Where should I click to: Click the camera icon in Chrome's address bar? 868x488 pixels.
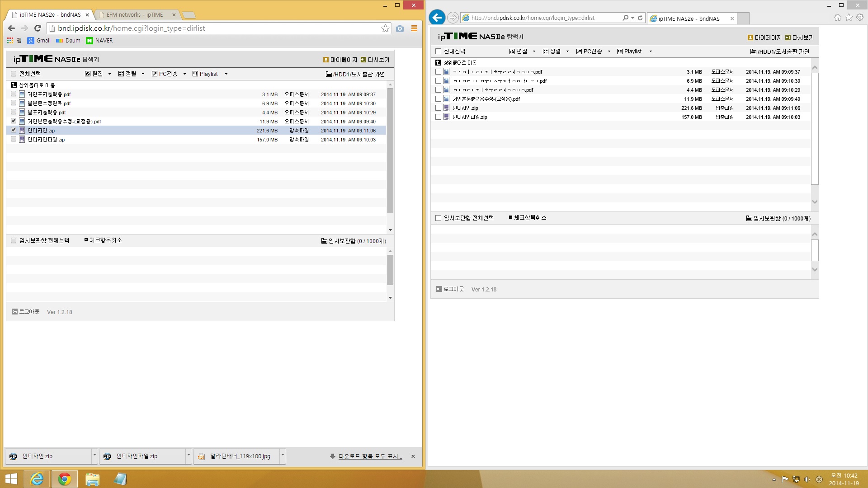pos(400,28)
